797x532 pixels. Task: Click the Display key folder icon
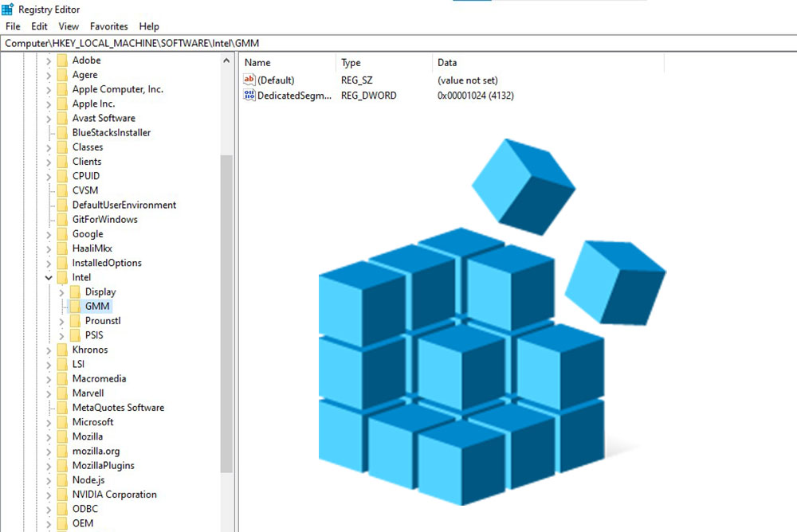(x=76, y=291)
